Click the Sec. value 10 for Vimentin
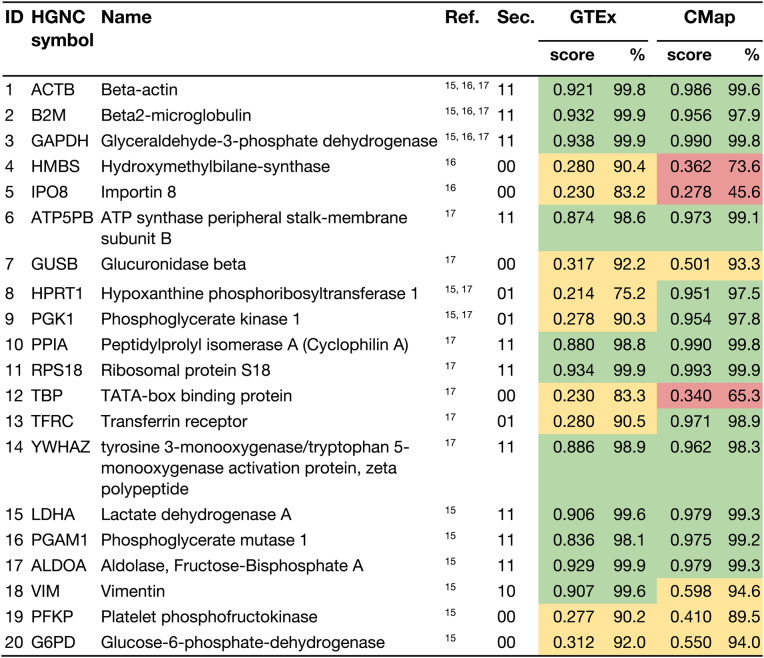764x658 pixels. pos(506,591)
